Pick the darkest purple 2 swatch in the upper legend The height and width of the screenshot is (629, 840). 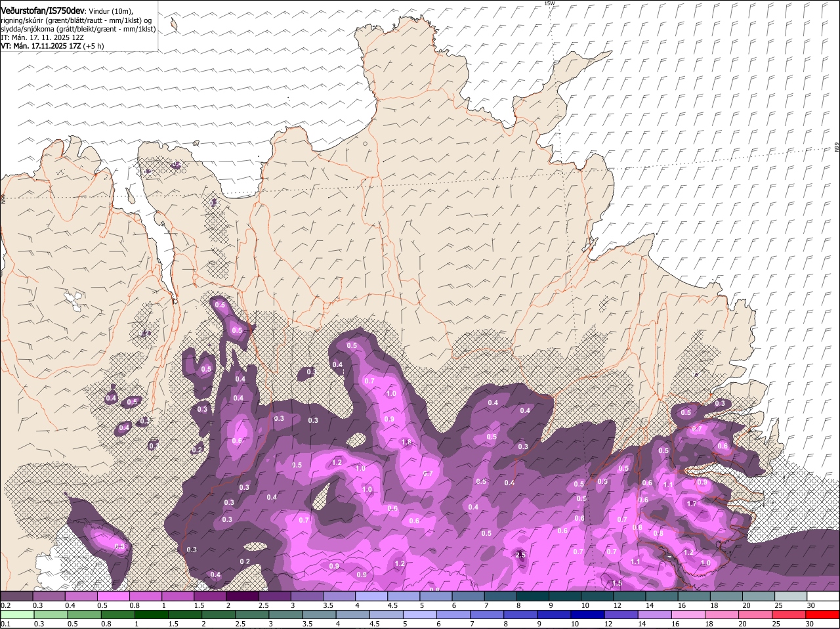[x=242, y=596]
